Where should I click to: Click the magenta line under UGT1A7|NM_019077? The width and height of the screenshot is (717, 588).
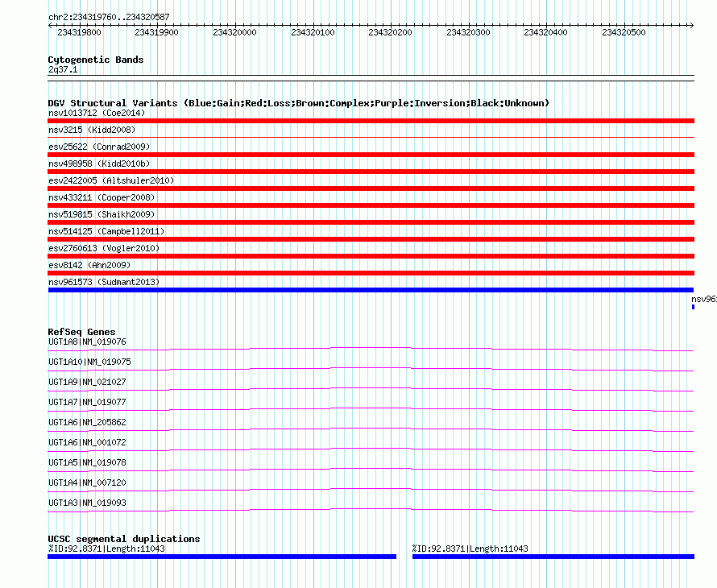[371, 410]
